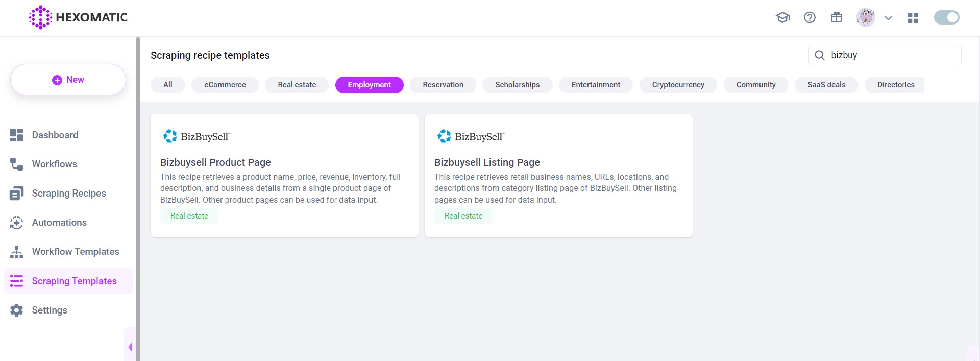Open the Bizbuysell Listing Page template

click(x=486, y=162)
